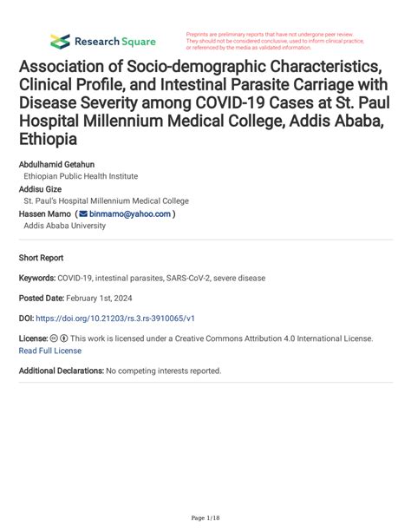Click the Keywords line text

click(142, 279)
